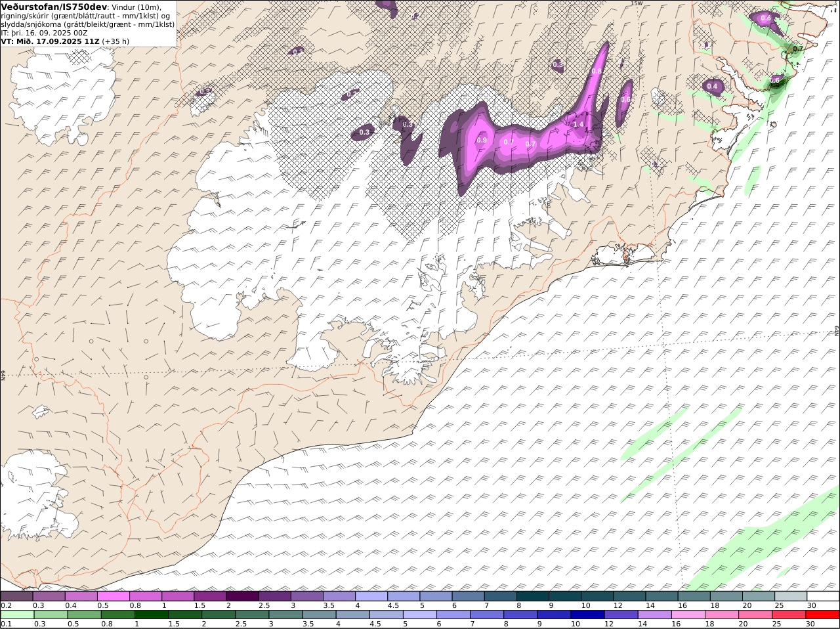Select the pale green 0.1 rain legend swatch
Viewport: 840px width, 629px height.
coord(17,615)
